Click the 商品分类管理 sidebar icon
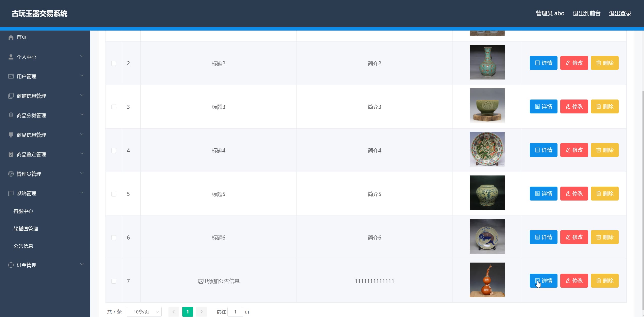This screenshot has height=317, width=644. tap(11, 115)
